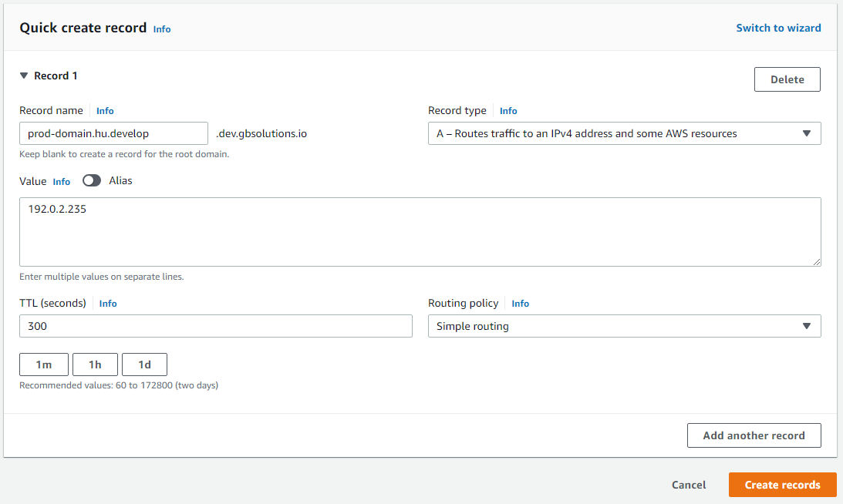This screenshot has height=504, width=843.
Task: Click the orange Create records button
Action: tap(782, 485)
